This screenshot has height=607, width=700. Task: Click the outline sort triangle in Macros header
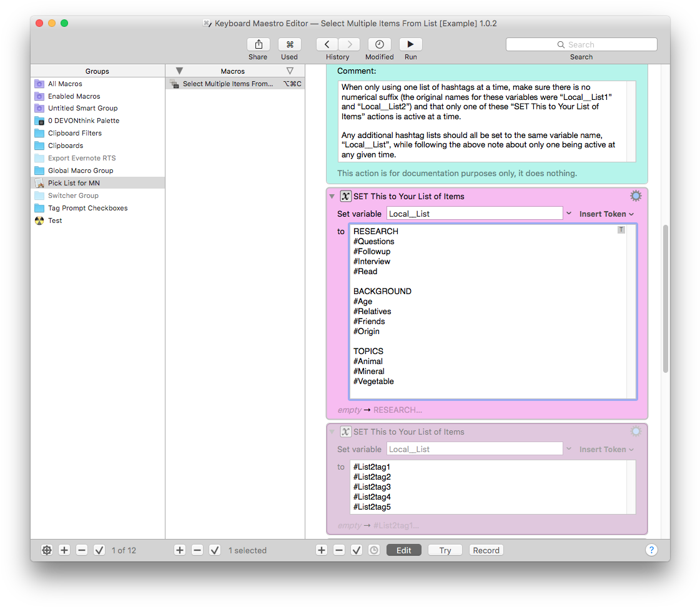click(x=290, y=71)
